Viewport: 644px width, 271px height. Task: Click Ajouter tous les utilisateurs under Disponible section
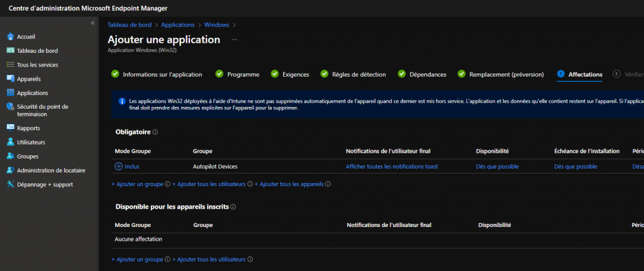[x=209, y=260]
